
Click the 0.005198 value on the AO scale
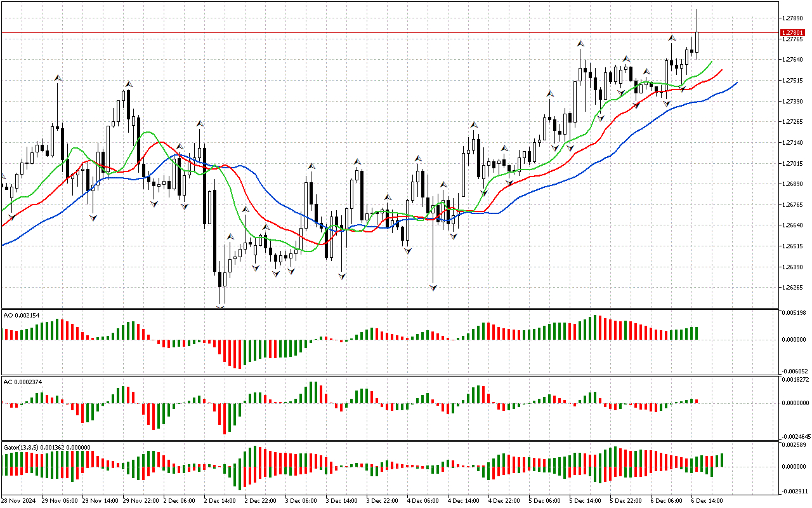794,313
